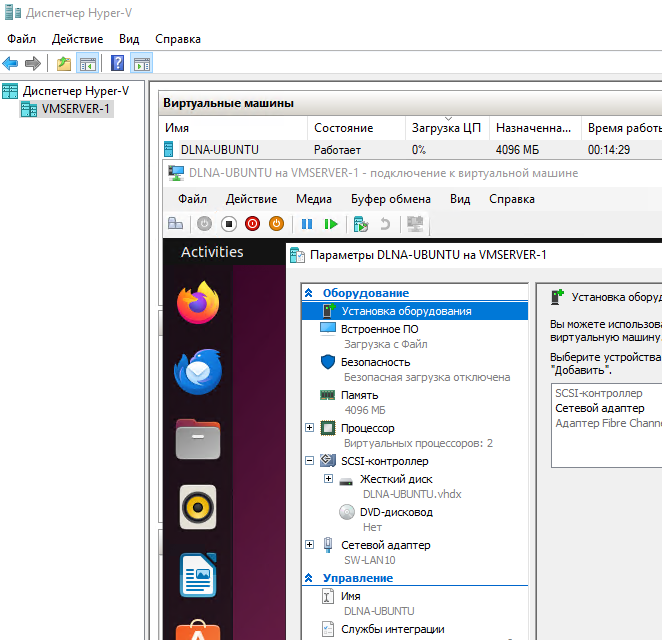Sort by Состояние column header
The image size is (662, 640).
(x=356, y=128)
